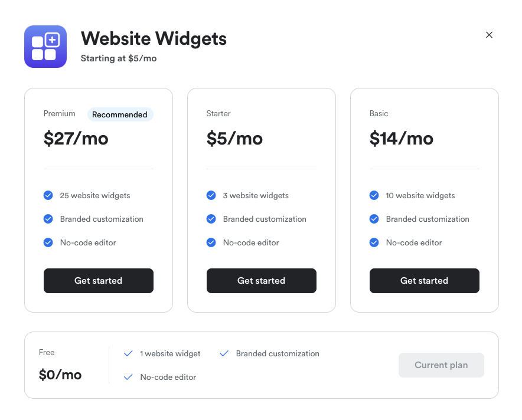The image size is (522, 420).
Task: Select the $27/mo price heading
Action: pos(76,139)
